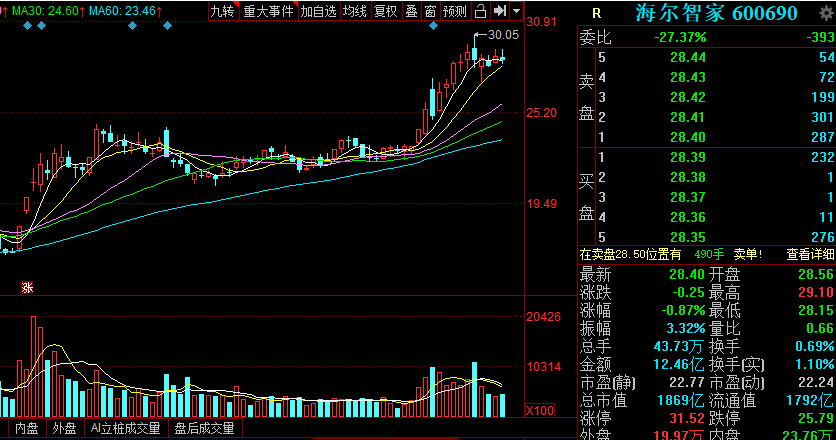836x440 pixels.
Task: Click the 流通值 value 1792亿
Action: click(x=810, y=400)
